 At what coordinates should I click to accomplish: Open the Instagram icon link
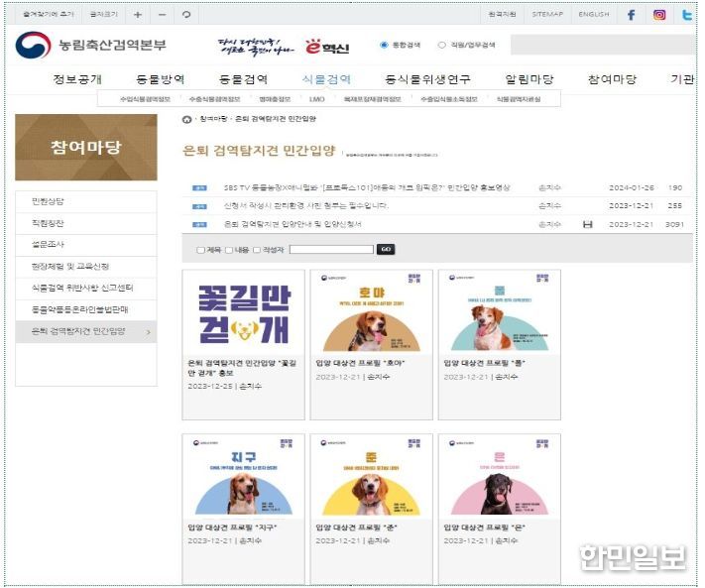click(659, 15)
